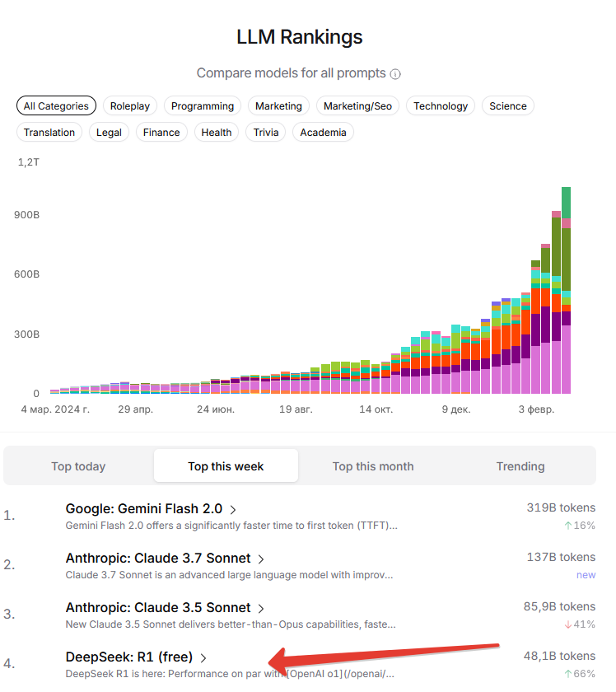Image resolution: width=616 pixels, height=692 pixels.
Task: Click the LLM Rankings heading
Action: point(300,37)
